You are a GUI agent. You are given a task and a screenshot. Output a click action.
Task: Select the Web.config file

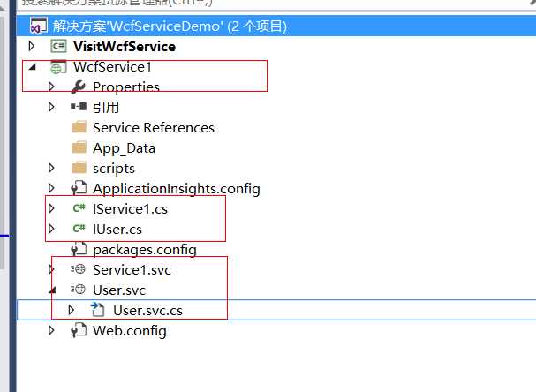[130, 331]
